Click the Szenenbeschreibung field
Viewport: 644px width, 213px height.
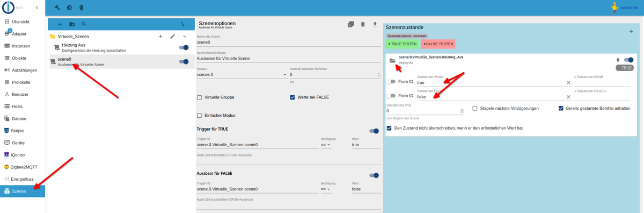point(289,58)
